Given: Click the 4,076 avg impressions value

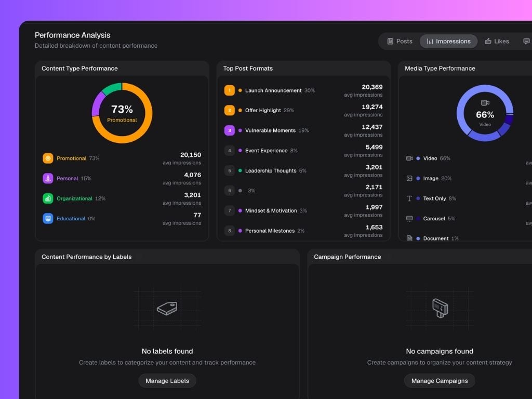Looking at the screenshot, I should 192,175.
